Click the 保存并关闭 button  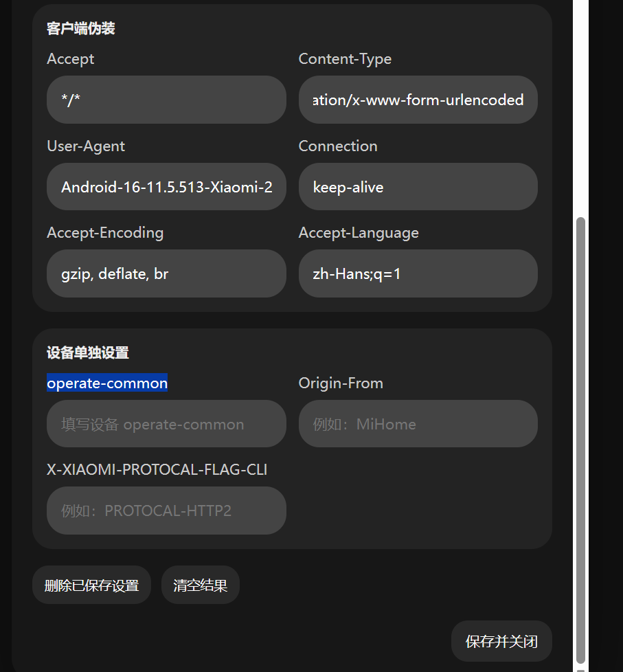coord(501,641)
